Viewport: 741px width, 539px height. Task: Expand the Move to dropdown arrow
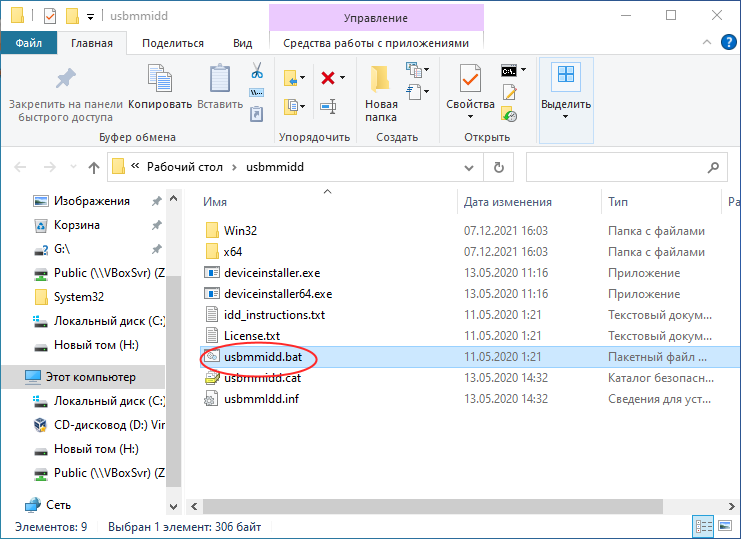tap(302, 78)
